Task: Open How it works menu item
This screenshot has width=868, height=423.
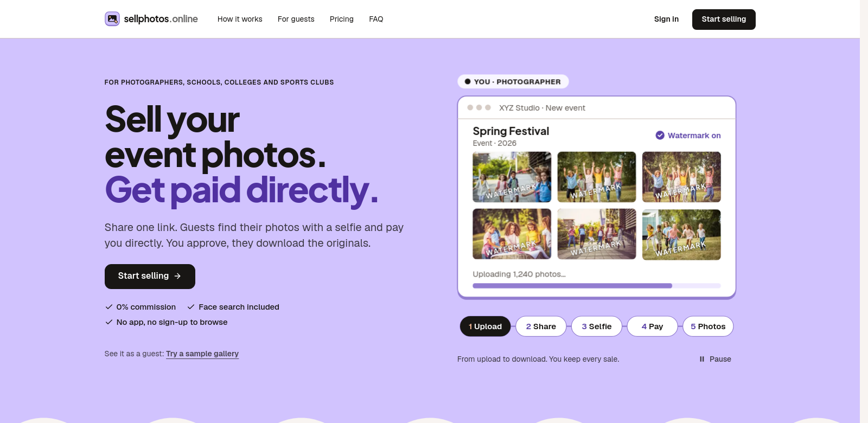Action: [240, 19]
